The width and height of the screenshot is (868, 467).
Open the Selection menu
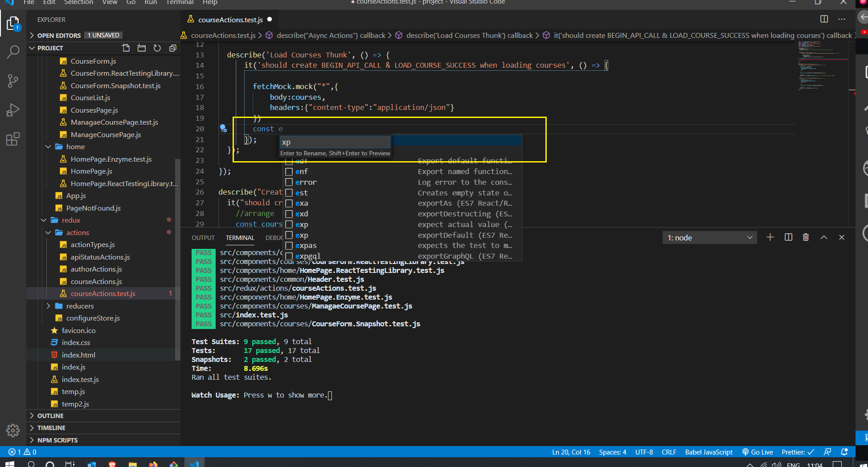(78, 2)
